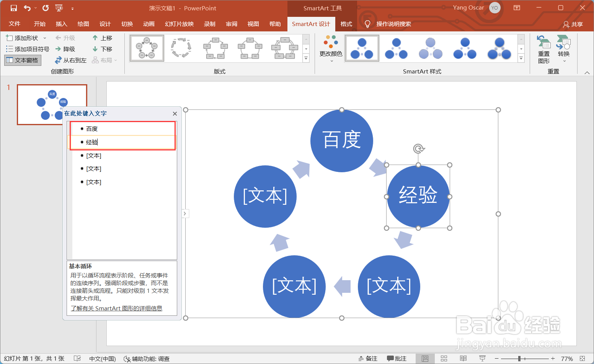
Task: Select the Block Cycle layout thumbnail
Action: click(215, 48)
